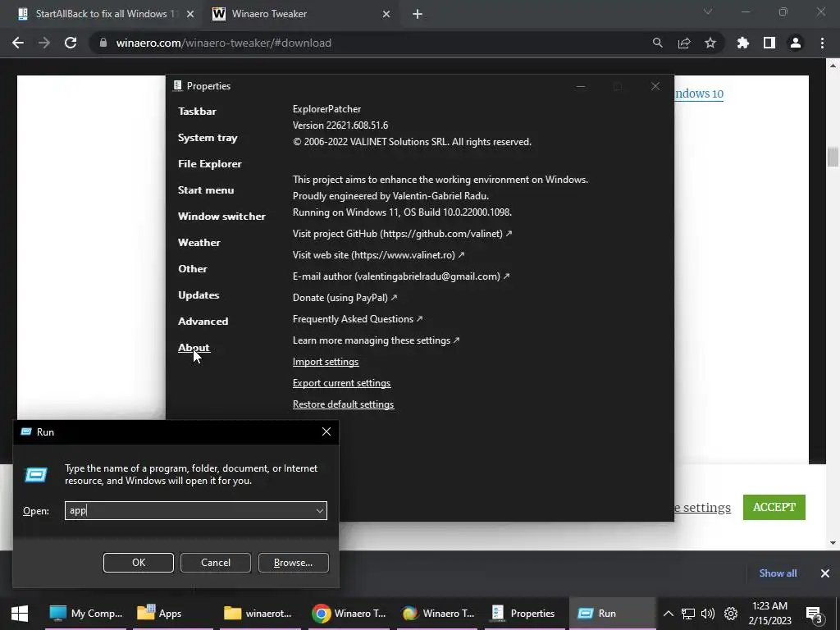
Task: Click the settings gear tray icon
Action: 731,614
